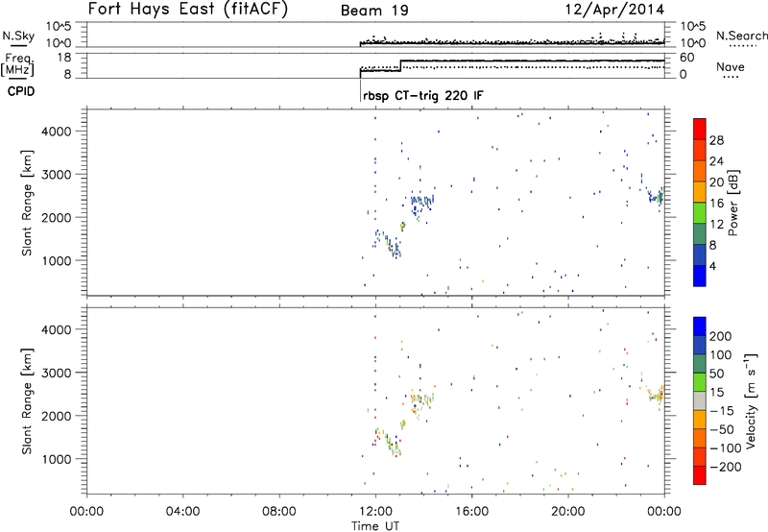Screen dimensions: 768x532
Task: Click the green segment of the Power colorbar
Action: pyautogui.click(x=700, y=212)
